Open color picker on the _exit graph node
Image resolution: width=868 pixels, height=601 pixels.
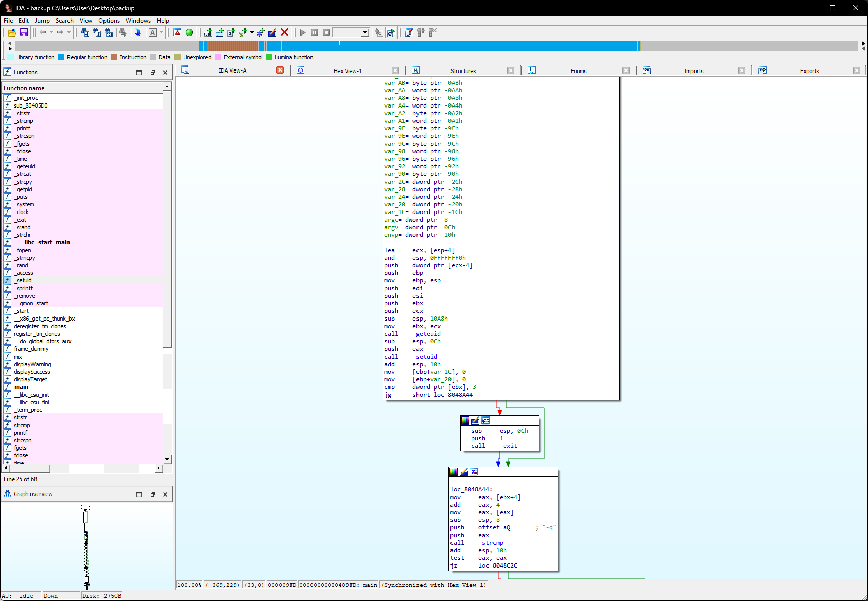click(x=465, y=420)
